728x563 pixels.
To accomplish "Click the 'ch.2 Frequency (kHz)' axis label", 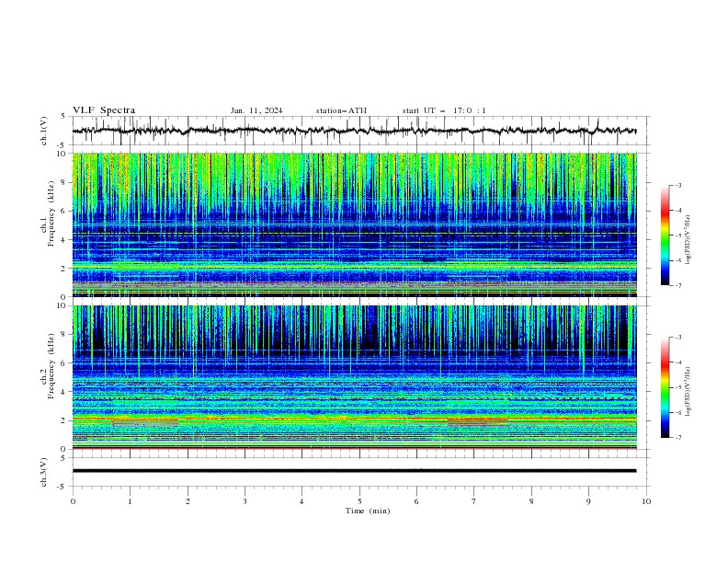I will [48, 366].
